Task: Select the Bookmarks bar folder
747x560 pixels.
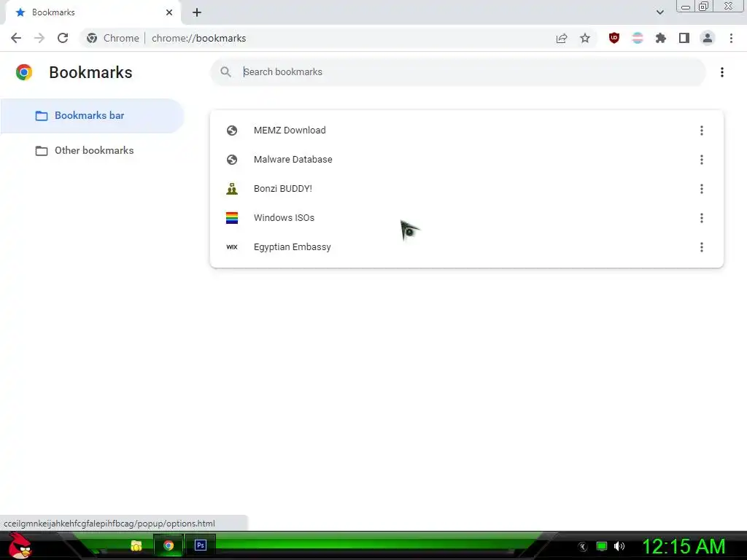Action: click(x=92, y=116)
